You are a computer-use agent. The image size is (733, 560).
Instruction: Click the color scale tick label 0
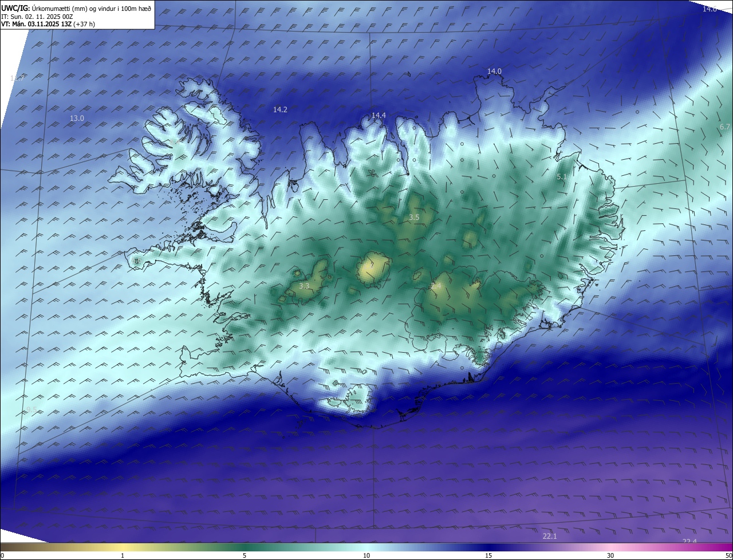pyautogui.click(x=2, y=555)
